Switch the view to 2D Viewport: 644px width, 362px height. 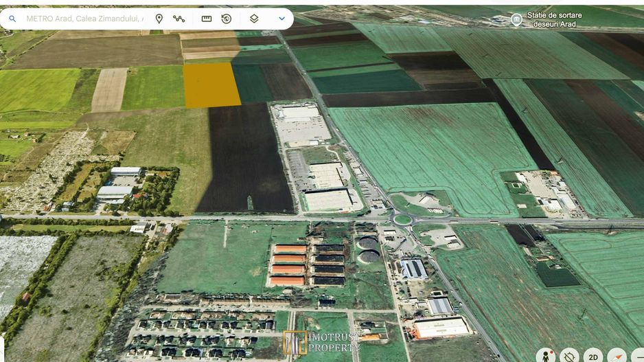(593, 357)
